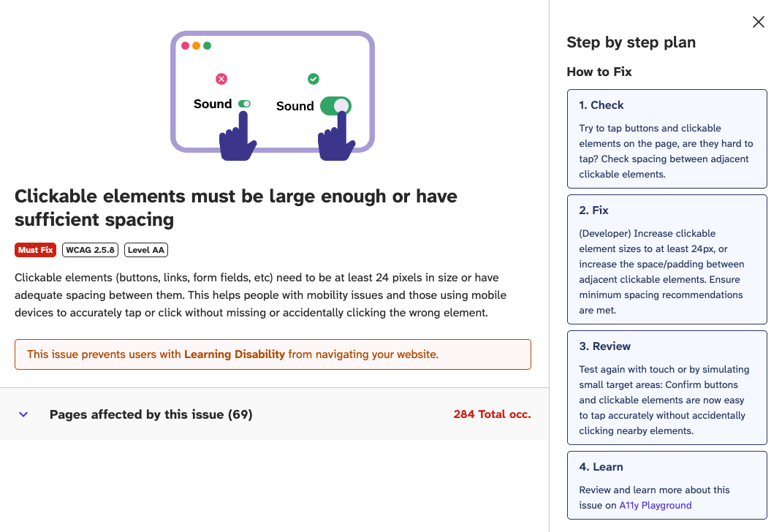
Task: Click the right pointing hand icon in the illustration
Action: tap(337, 136)
